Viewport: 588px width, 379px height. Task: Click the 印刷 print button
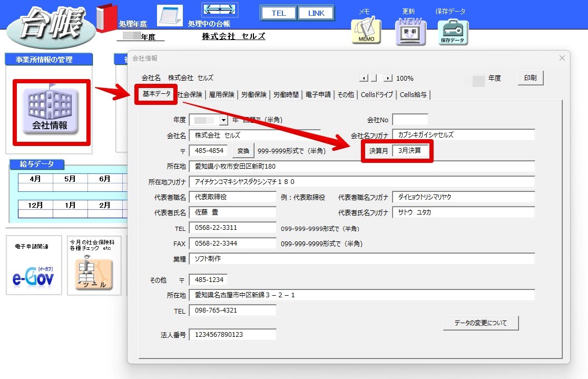click(x=530, y=77)
